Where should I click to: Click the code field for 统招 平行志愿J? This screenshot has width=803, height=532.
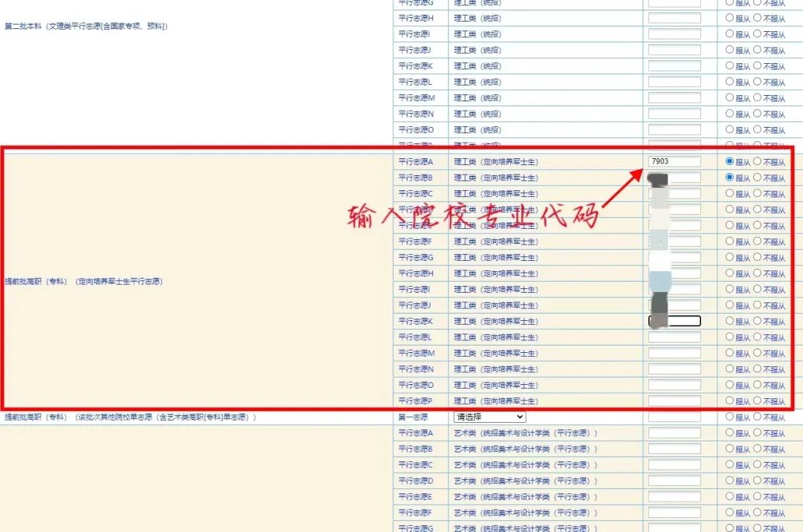click(674, 50)
